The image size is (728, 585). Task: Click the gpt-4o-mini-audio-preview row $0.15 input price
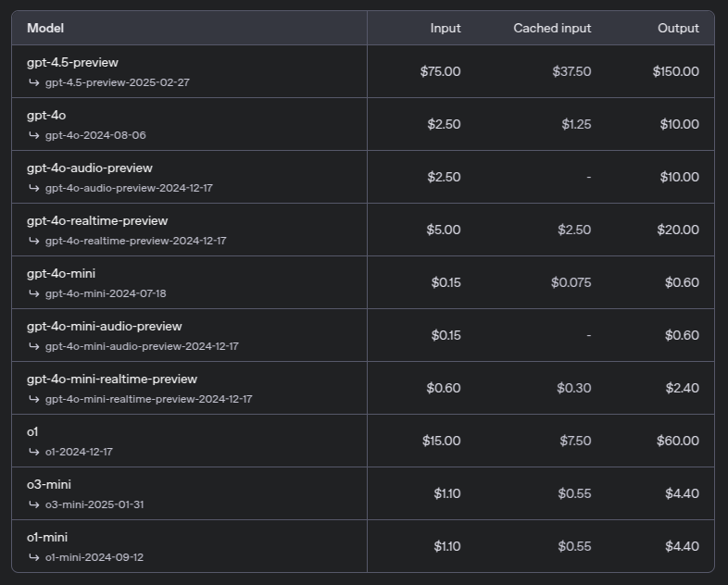point(446,336)
